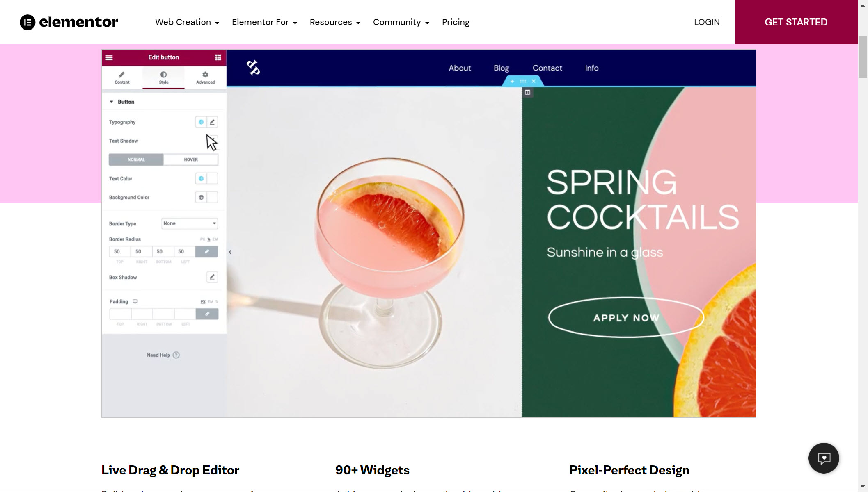Click the Typography global globe icon
Image resolution: width=868 pixels, height=492 pixels.
click(201, 122)
